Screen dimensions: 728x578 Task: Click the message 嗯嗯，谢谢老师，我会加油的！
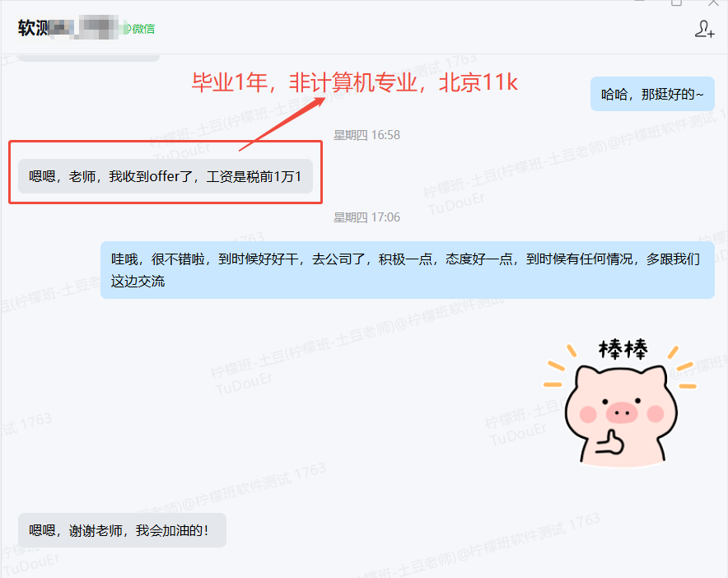coord(122,531)
